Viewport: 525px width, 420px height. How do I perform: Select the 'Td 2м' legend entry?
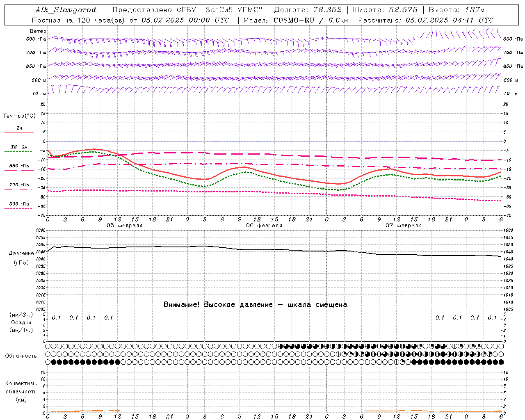tap(19, 147)
